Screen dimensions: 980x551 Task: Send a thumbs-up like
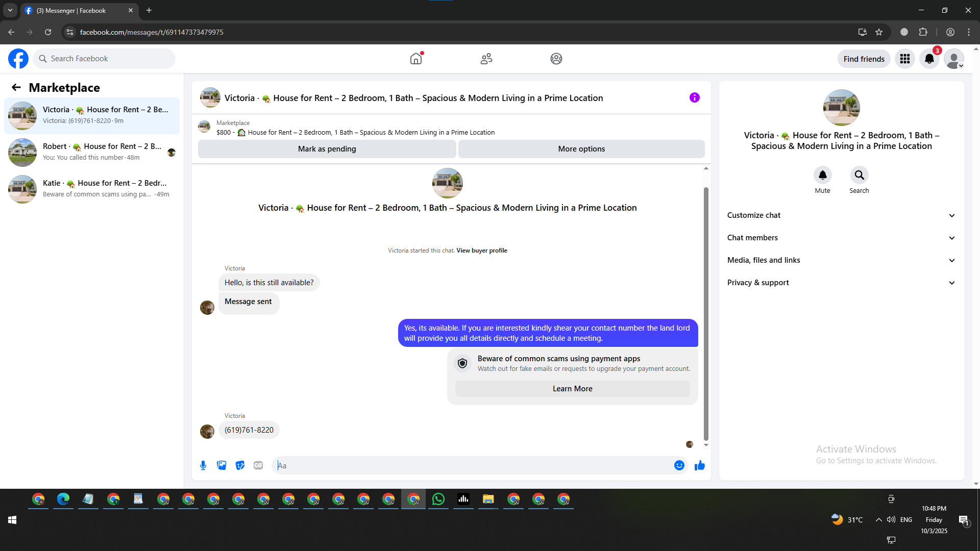click(699, 465)
